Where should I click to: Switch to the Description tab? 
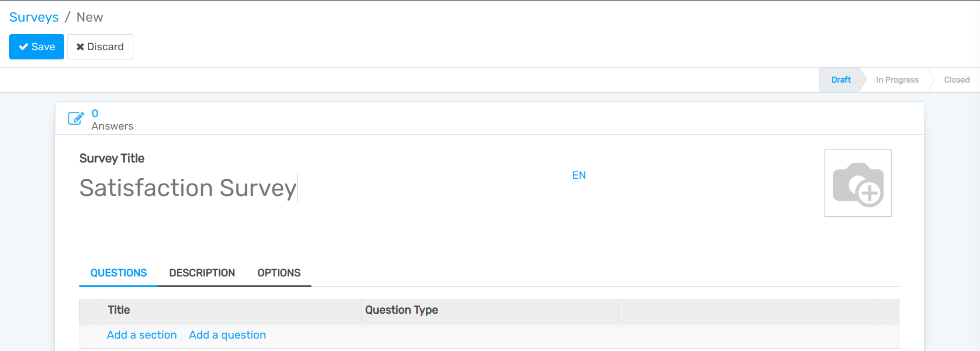(x=202, y=273)
